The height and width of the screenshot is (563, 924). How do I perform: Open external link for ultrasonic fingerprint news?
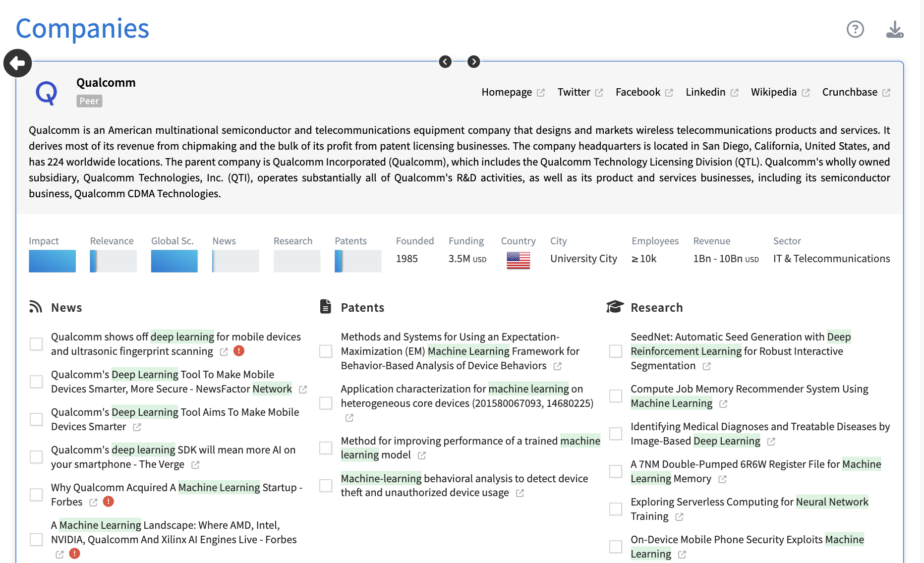pyautogui.click(x=224, y=352)
